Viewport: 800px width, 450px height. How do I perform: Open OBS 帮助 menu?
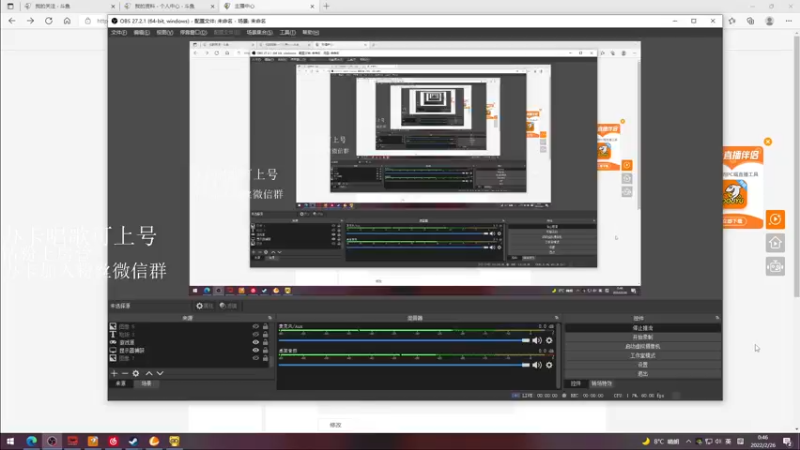(310, 32)
